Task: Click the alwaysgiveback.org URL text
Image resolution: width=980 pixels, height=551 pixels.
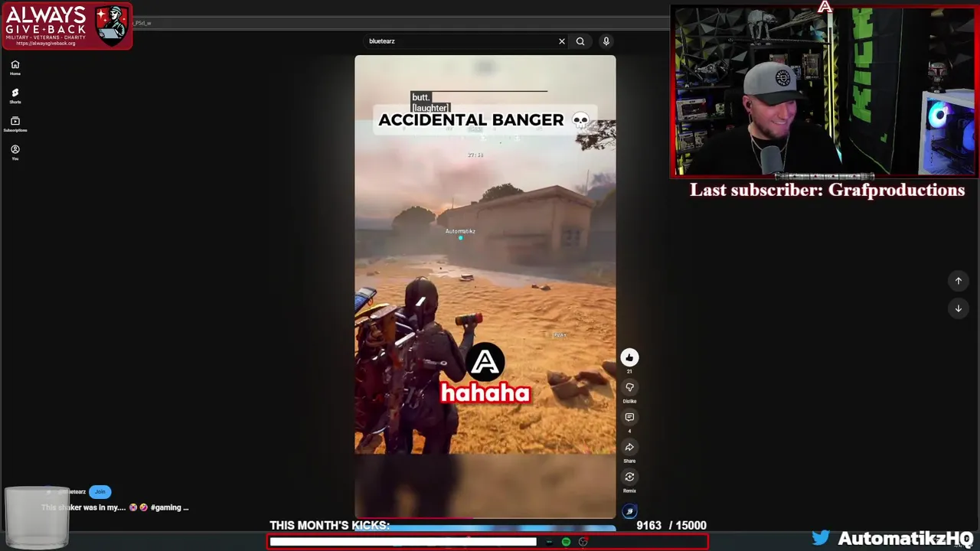Action: (x=46, y=44)
